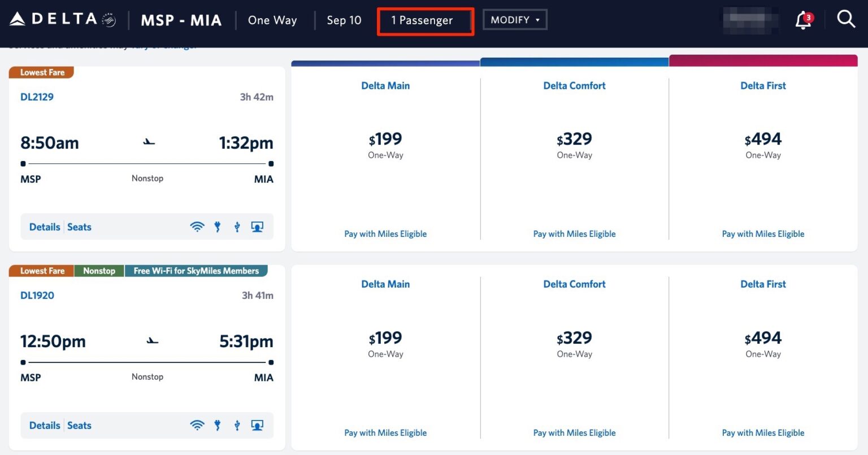Viewport: 868px width, 455px height.
Task: Click the MSP - MIA route header
Action: (181, 20)
